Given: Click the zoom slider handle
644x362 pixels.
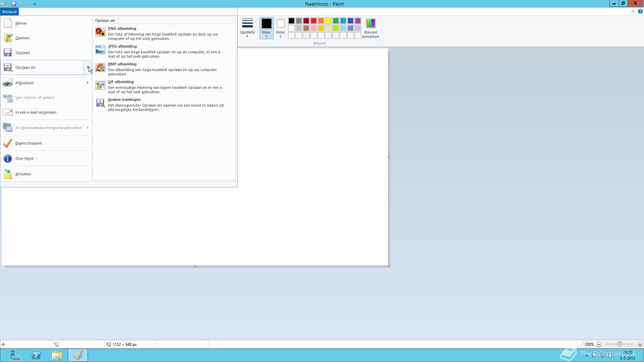Looking at the screenshot, I should click(620, 344).
